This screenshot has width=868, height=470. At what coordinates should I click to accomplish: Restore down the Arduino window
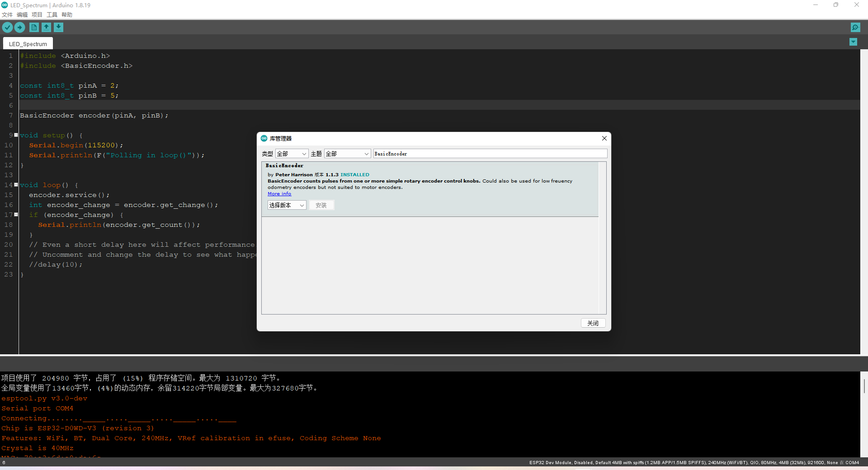pyautogui.click(x=836, y=5)
